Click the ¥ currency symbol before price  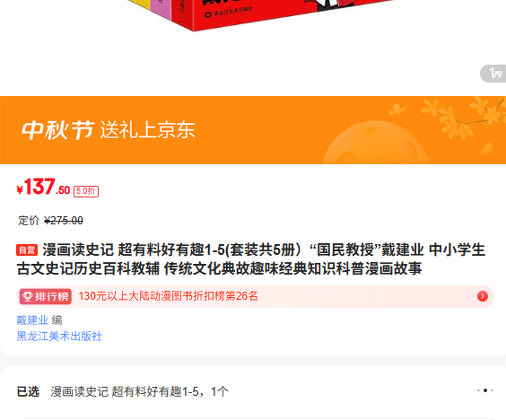pyautogui.click(x=20, y=189)
